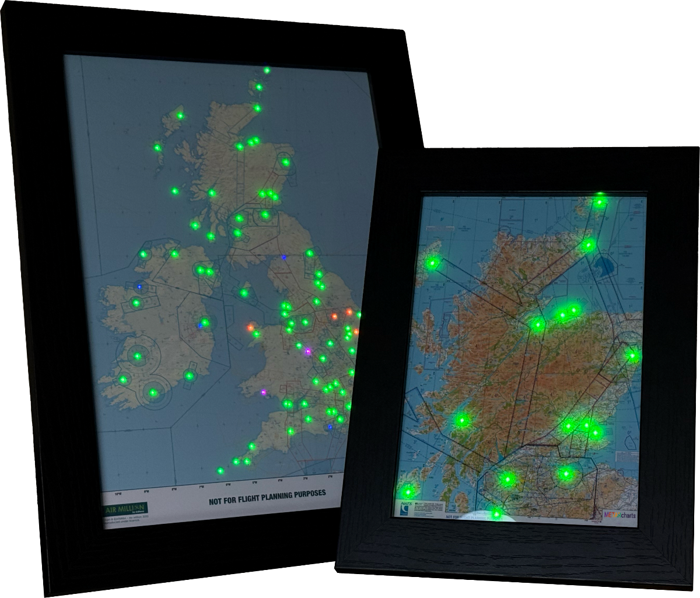The width and height of the screenshot is (700, 598).
Task: Click the blue LED on Ireland's east coast
Action: click(201, 324)
